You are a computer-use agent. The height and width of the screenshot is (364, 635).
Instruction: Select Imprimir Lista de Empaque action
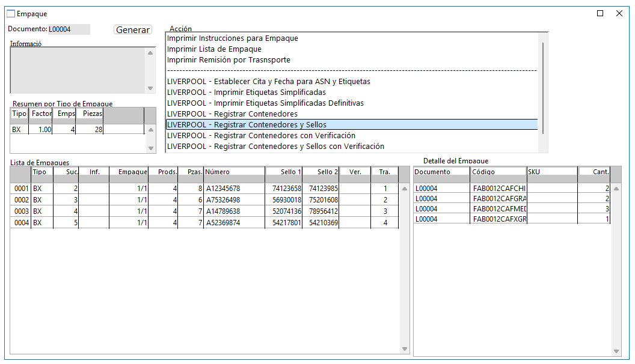click(x=214, y=49)
